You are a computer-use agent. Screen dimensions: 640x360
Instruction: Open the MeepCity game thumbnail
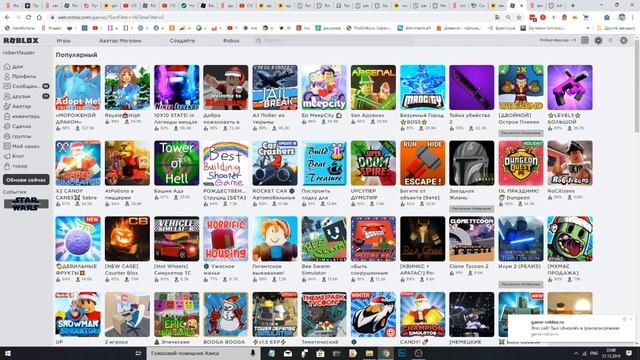(x=324, y=87)
